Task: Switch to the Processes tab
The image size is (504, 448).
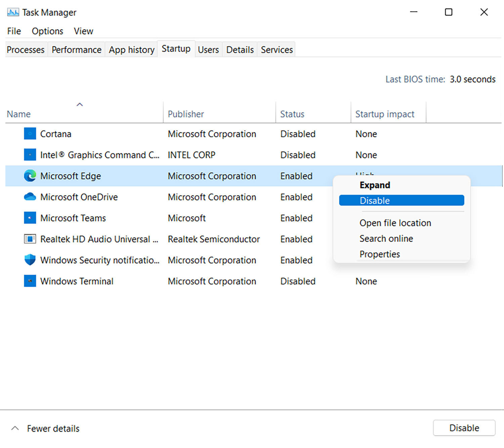Action: [x=26, y=50]
